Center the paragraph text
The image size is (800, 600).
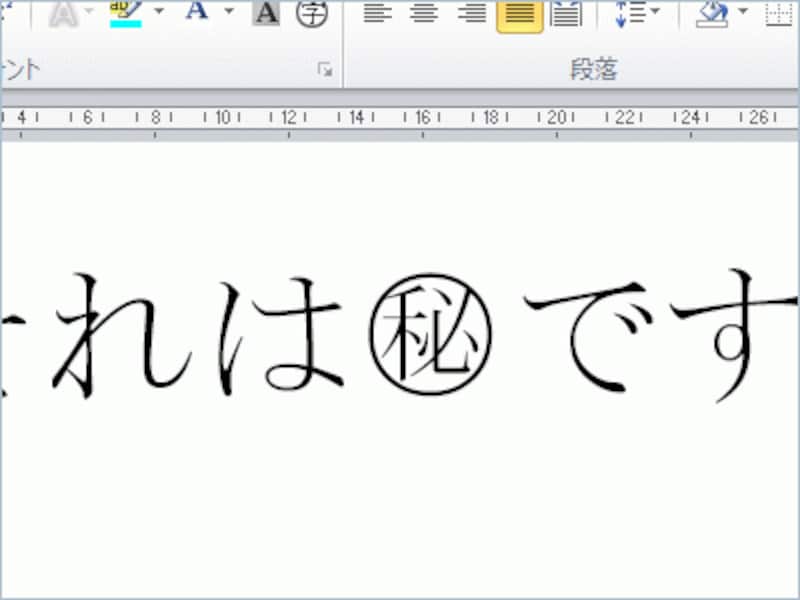pos(425,13)
